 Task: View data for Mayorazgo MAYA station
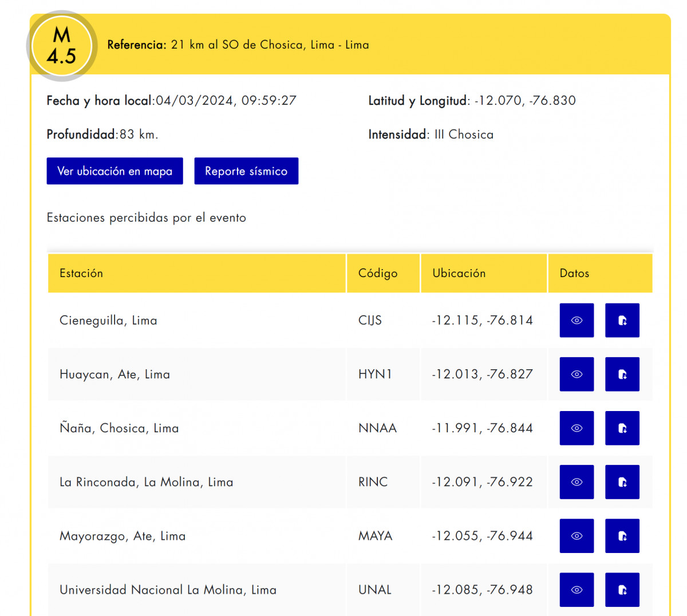pos(577,535)
